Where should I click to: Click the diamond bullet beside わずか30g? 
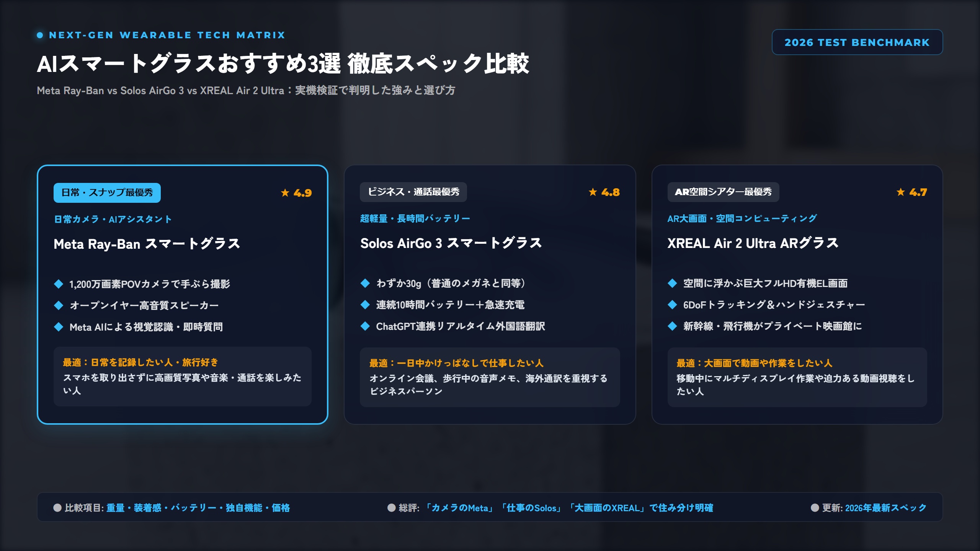click(x=365, y=283)
